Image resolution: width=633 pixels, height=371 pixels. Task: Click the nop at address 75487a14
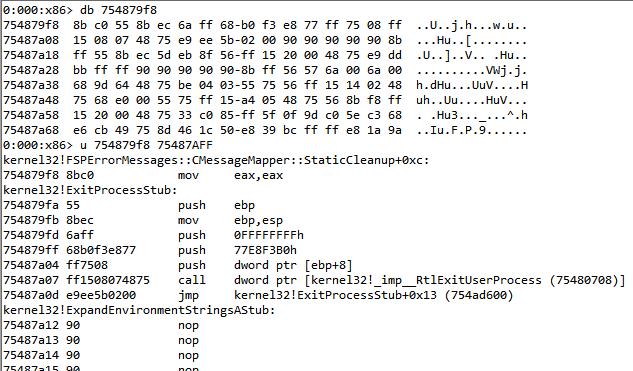(x=188, y=355)
